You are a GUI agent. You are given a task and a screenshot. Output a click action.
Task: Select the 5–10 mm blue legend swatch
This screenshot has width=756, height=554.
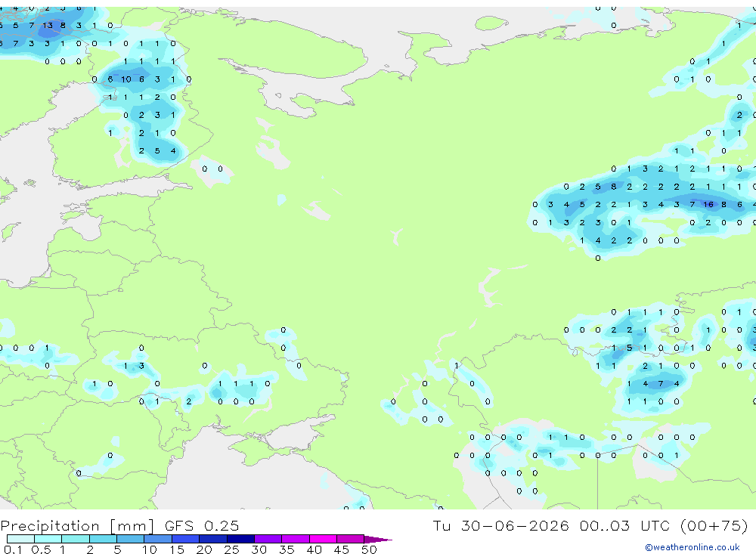pyautogui.click(x=130, y=539)
